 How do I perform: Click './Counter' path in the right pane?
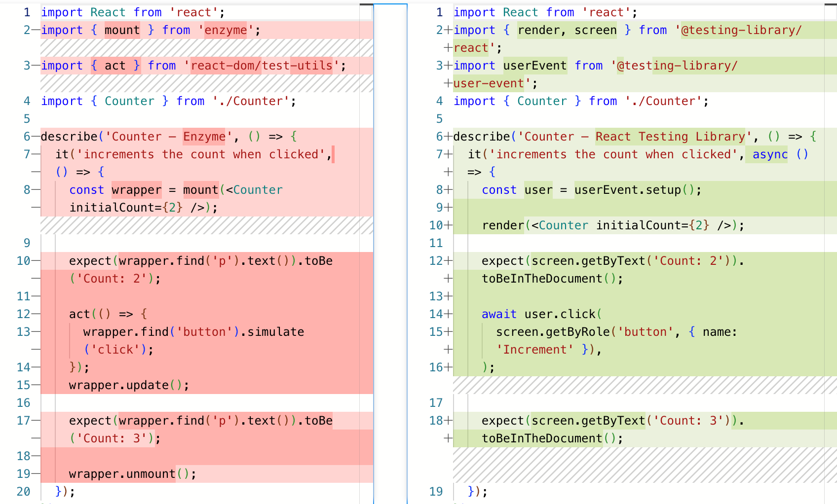pyautogui.click(x=663, y=101)
